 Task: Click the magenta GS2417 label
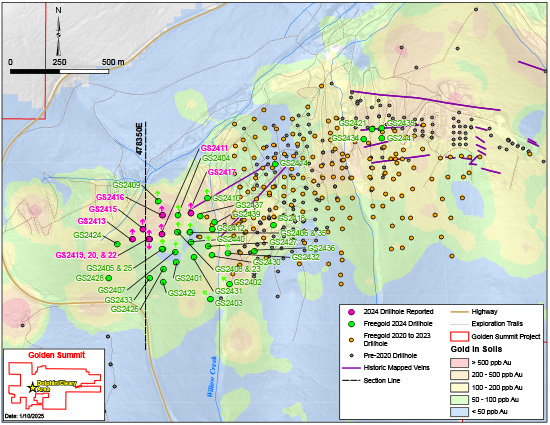tap(222, 172)
